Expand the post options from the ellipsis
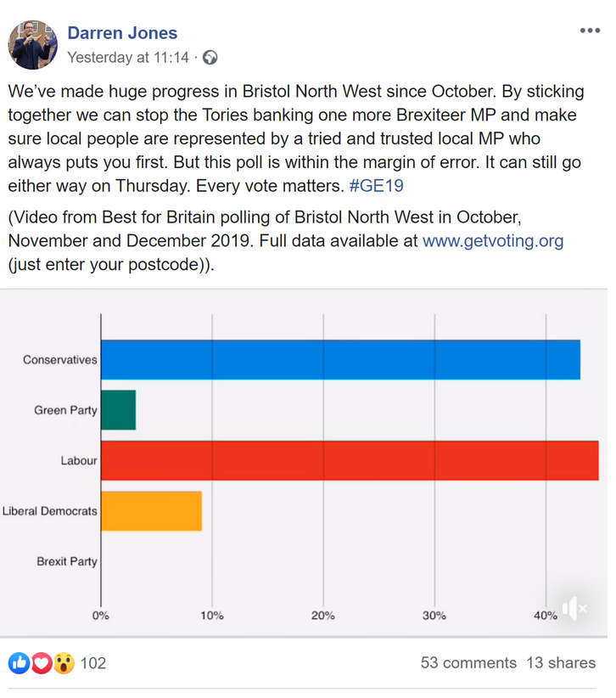This screenshot has width=616, height=698. tap(589, 30)
